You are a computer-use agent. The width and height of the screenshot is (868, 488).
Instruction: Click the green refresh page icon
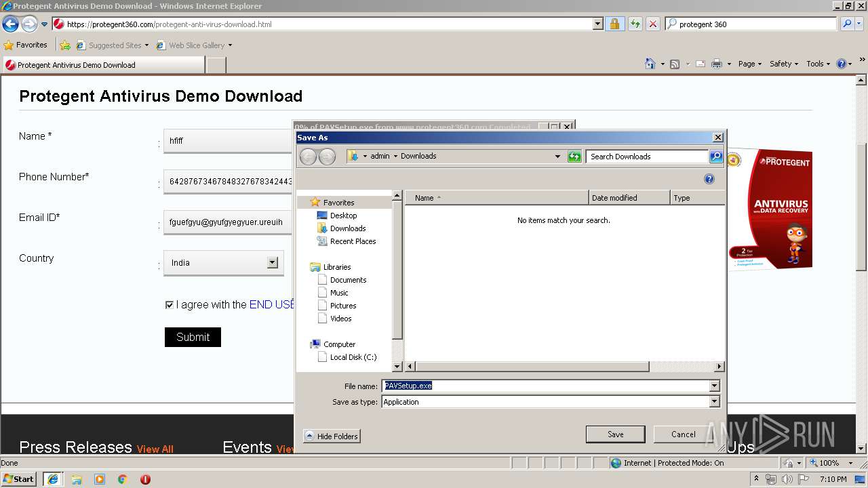[635, 24]
